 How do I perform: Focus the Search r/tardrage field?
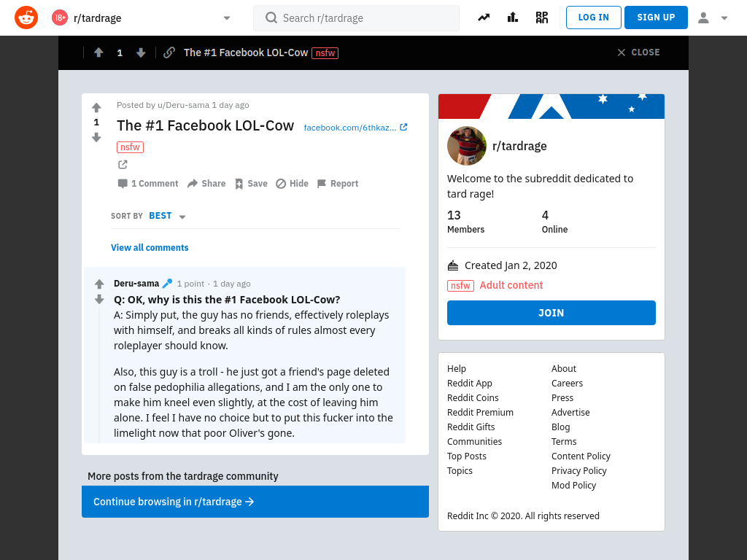pyautogui.click(x=356, y=18)
